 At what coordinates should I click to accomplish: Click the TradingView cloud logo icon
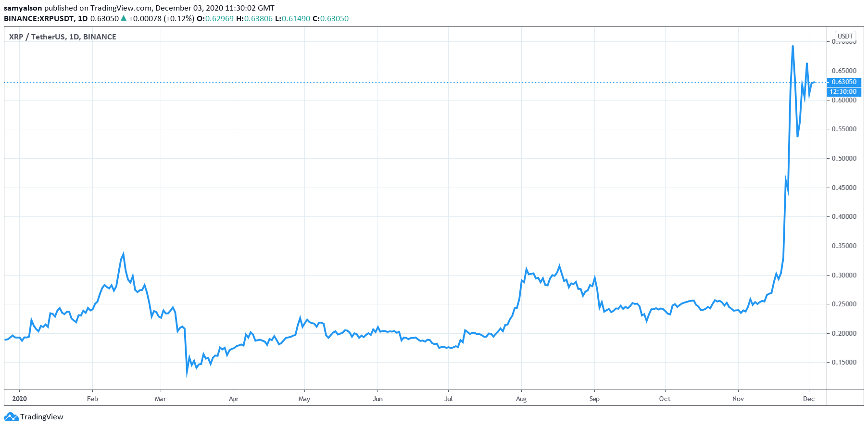[11, 417]
